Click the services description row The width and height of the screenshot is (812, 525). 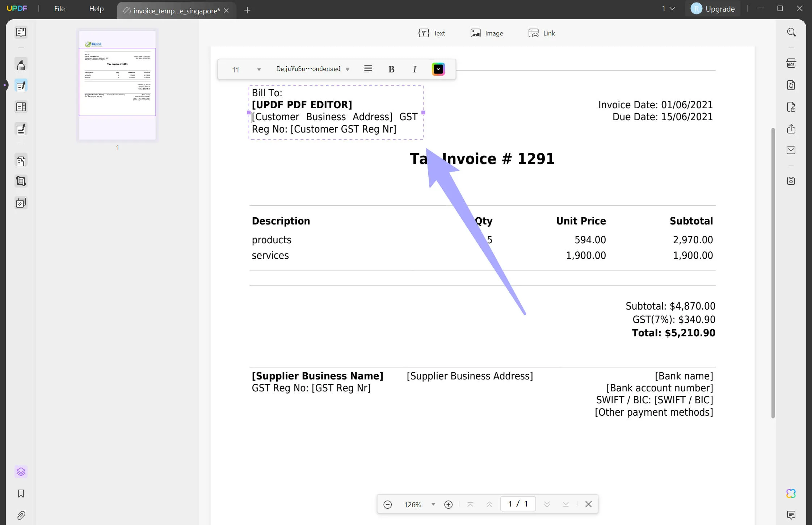(270, 256)
